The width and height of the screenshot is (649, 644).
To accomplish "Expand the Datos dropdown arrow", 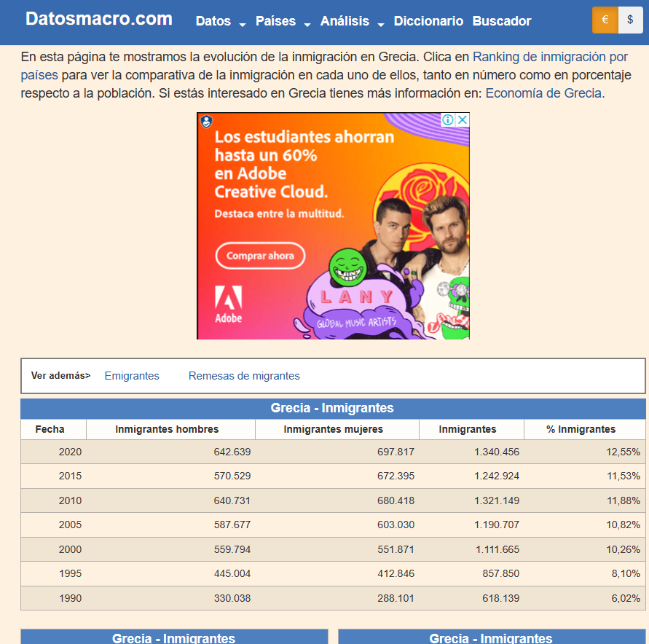I will (243, 25).
